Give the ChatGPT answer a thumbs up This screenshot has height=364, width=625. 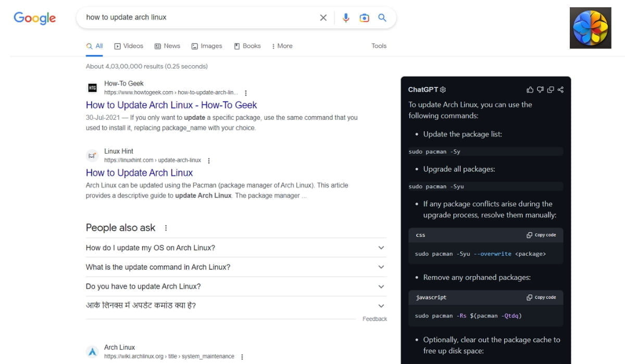click(x=530, y=90)
